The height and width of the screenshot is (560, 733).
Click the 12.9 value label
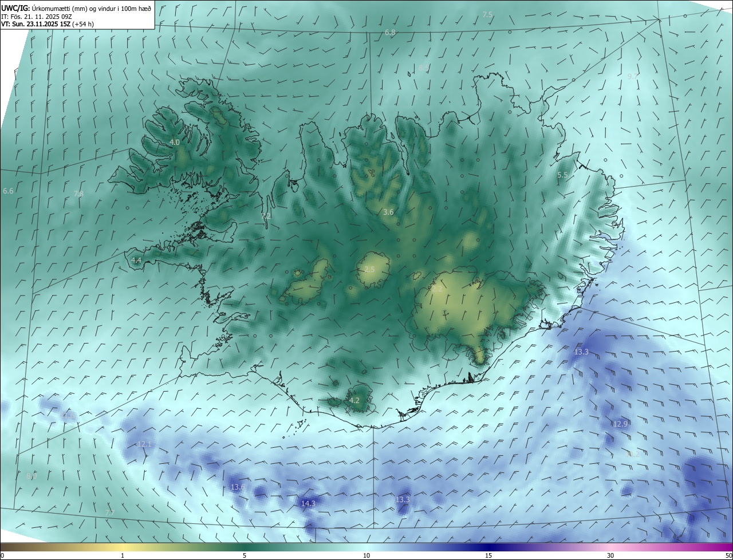point(621,424)
